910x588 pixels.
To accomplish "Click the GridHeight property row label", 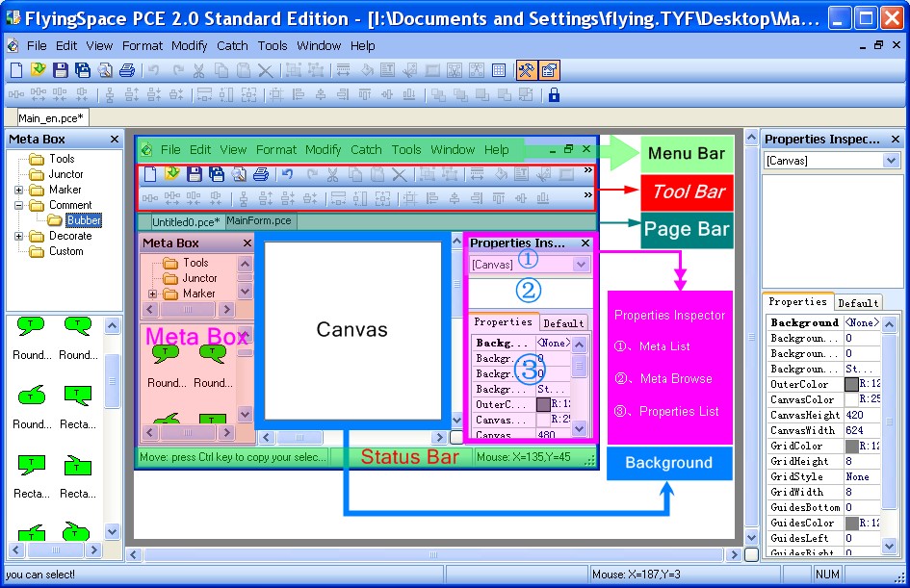I will (x=799, y=462).
